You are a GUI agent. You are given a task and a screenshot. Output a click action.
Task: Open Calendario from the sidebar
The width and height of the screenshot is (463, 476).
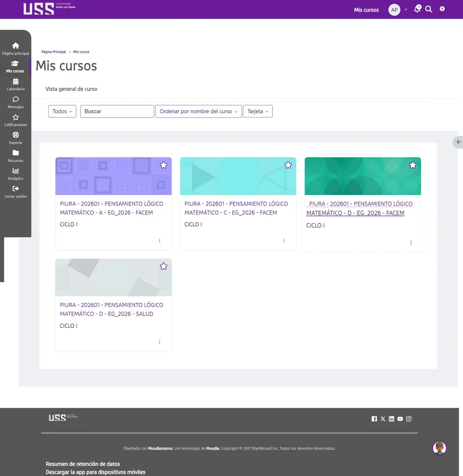point(15,84)
